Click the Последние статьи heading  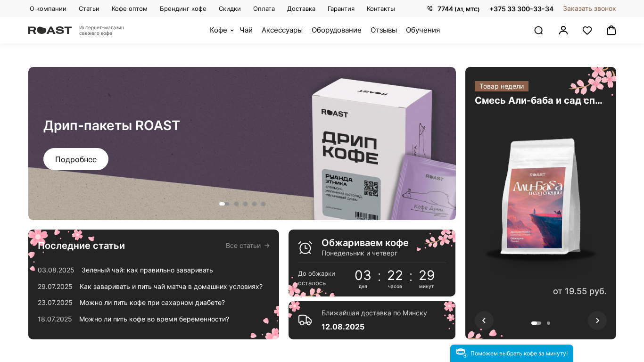[x=81, y=246]
